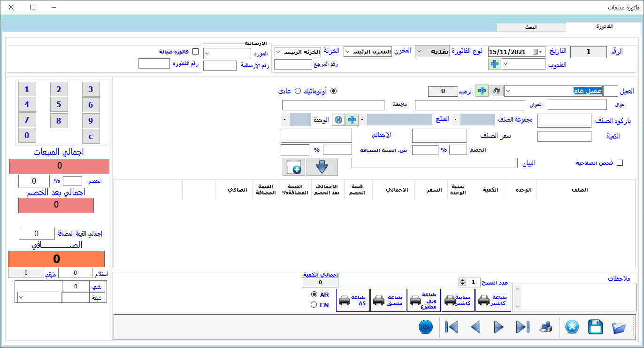Click the blue power exit icon

[x=425, y=327]
